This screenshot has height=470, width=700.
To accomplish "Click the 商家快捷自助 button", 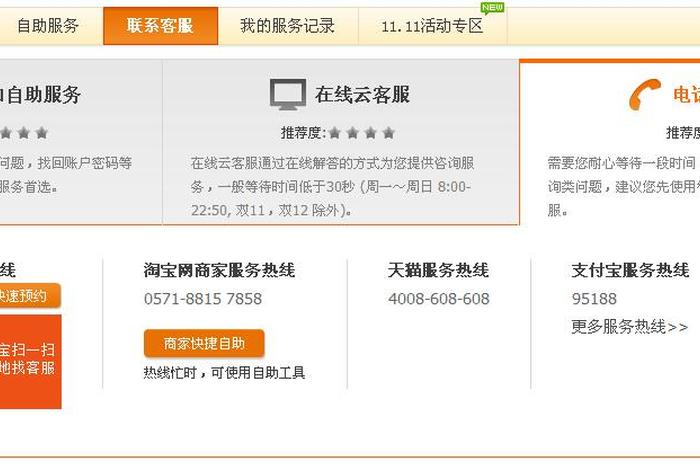I will 204,343.
